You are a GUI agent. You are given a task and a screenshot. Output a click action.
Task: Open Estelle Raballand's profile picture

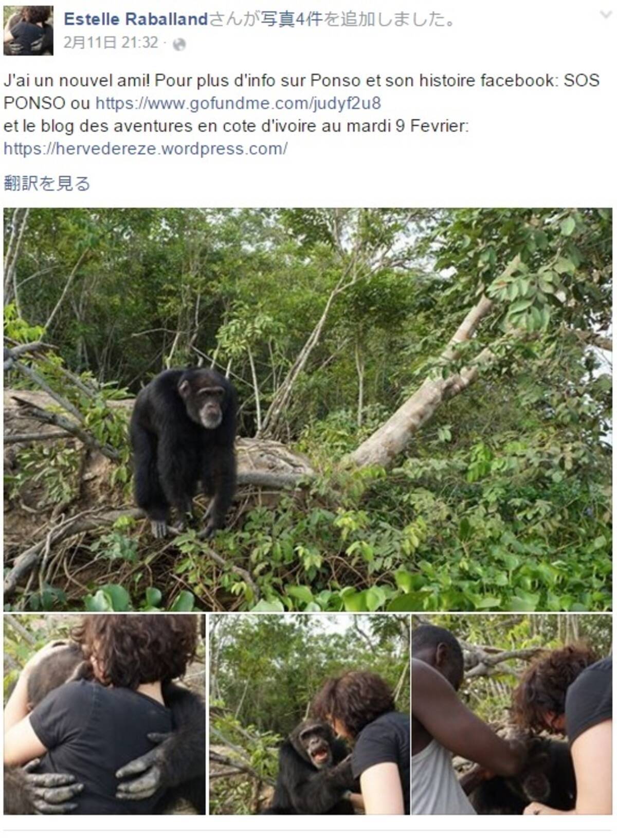point(28,30)
